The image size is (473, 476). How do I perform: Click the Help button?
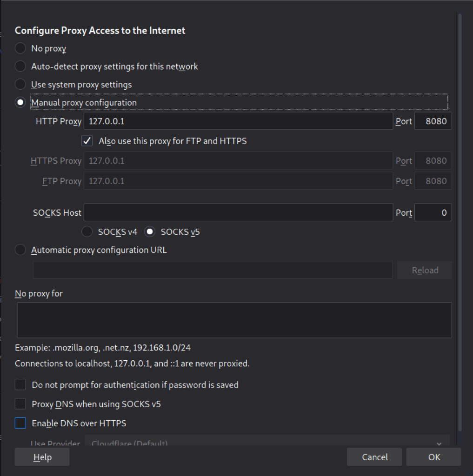42,457
